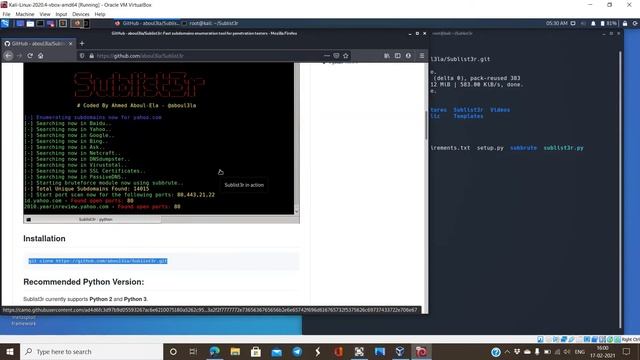Image resolution: width=640 pixels, height=360 pixels.
Task: Click sublist3r.py in the terminal listing
Action: pos(563,148)
